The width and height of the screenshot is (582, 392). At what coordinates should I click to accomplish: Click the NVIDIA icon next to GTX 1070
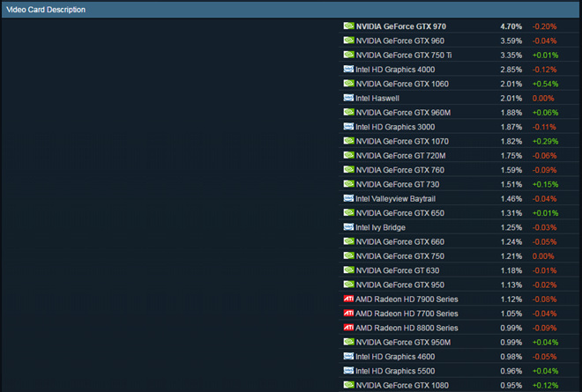point(348,141)
